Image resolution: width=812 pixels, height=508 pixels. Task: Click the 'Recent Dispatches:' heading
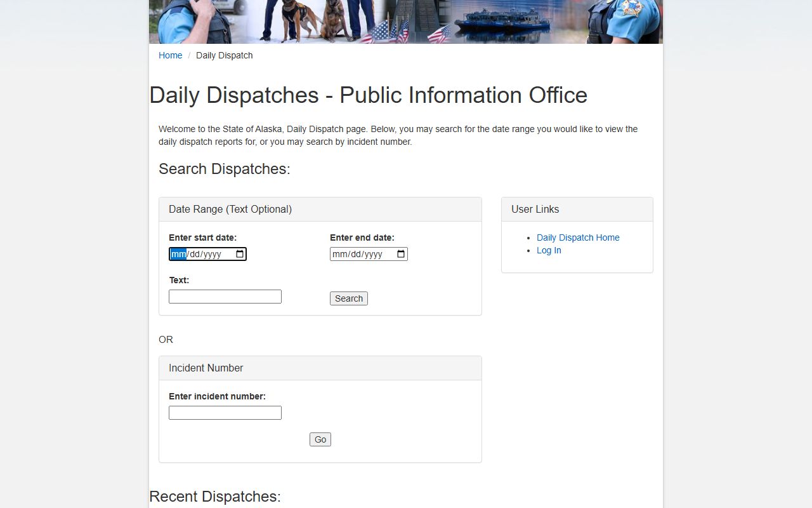pyautogui.click(x=215, y=497)
